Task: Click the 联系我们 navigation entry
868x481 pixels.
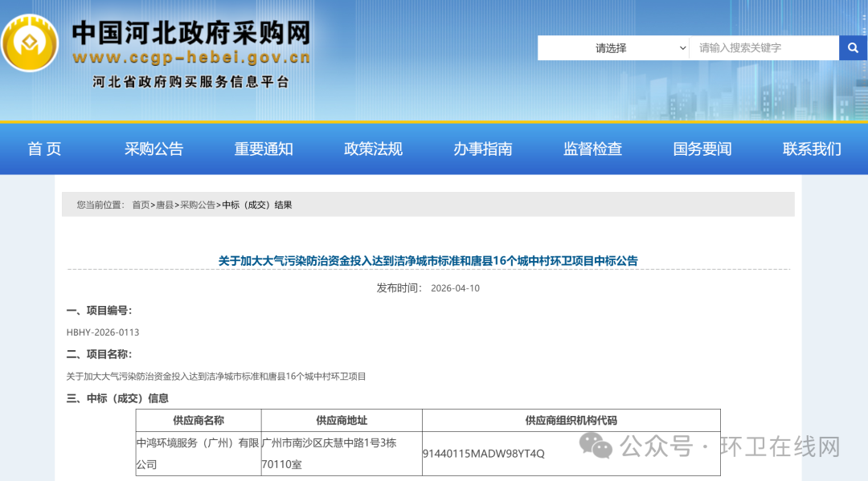Action: tap(810, 149)
